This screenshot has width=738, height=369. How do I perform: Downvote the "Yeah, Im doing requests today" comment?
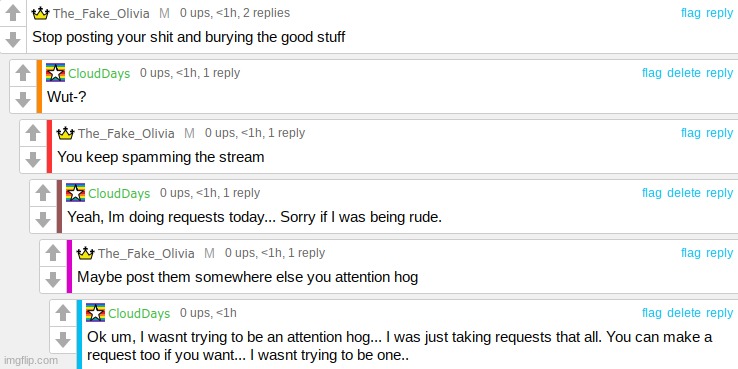[x=43, y=219]
